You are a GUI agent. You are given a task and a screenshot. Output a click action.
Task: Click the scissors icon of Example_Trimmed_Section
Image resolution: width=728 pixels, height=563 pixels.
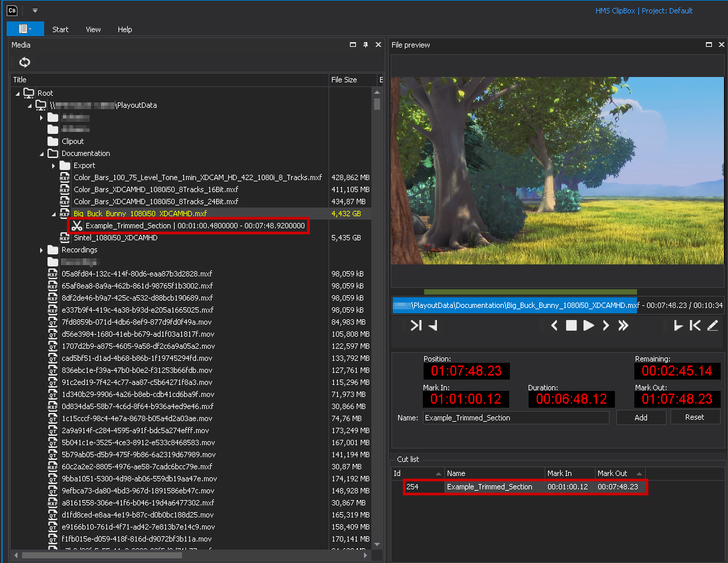point(76,226)
